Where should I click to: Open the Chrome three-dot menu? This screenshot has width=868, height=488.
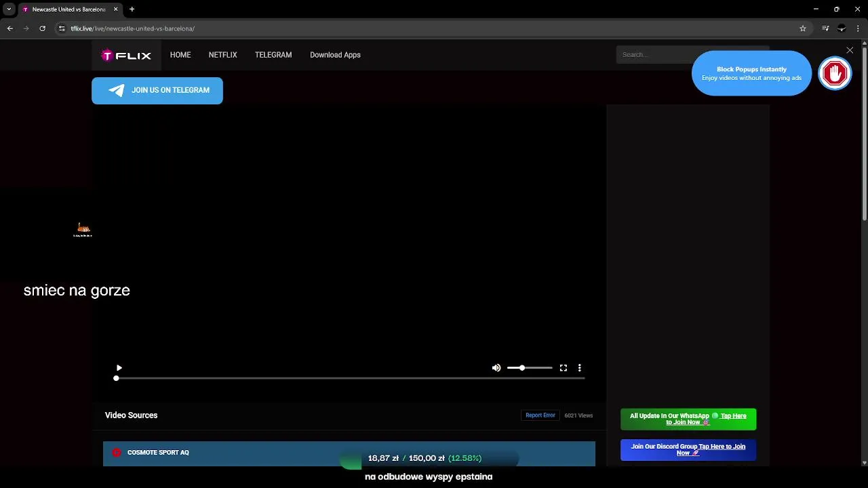click(x=859, y=28)
